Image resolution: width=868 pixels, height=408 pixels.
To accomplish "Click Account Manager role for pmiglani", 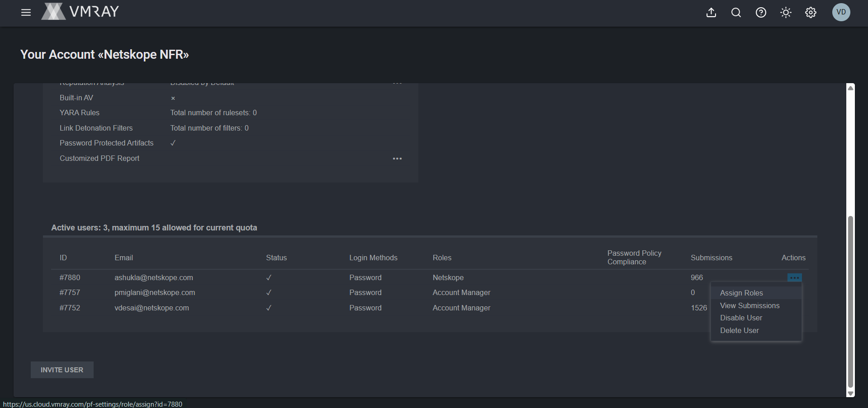I will (x=461, y=292).
